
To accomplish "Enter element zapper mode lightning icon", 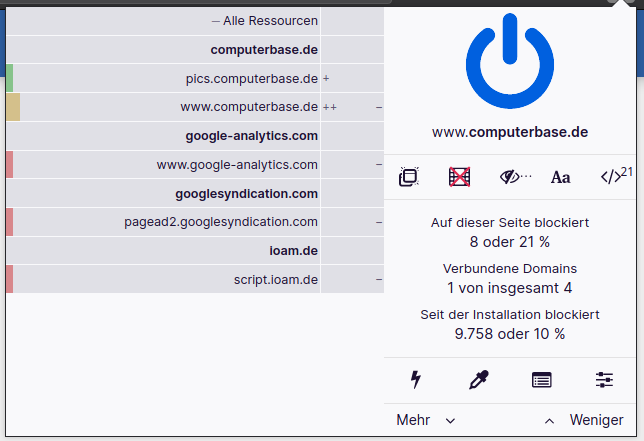I will click(x=416, y=380).
